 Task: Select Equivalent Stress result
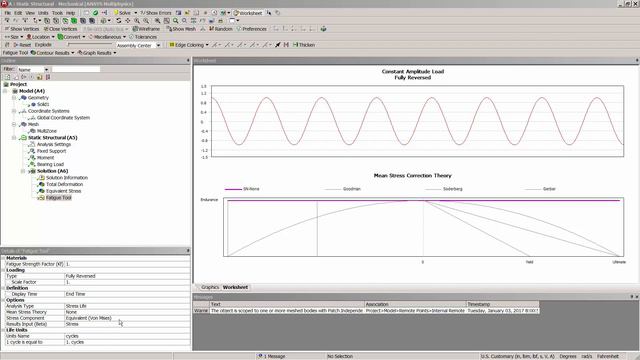point(63,191)
